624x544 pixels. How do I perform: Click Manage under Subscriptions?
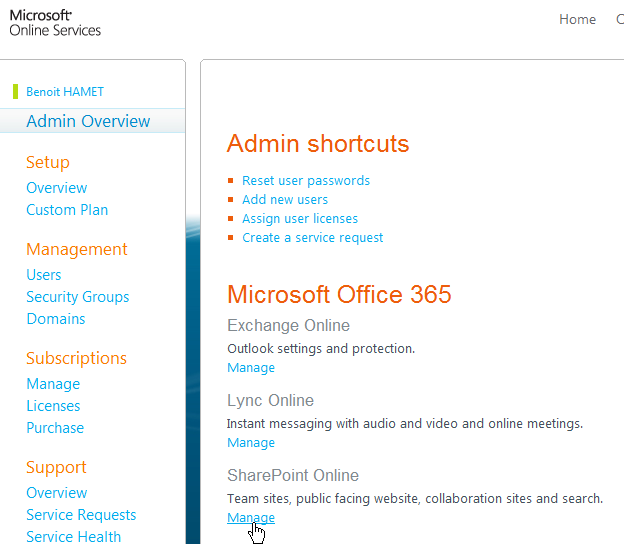pyautogui.click(x=53, y=384)
